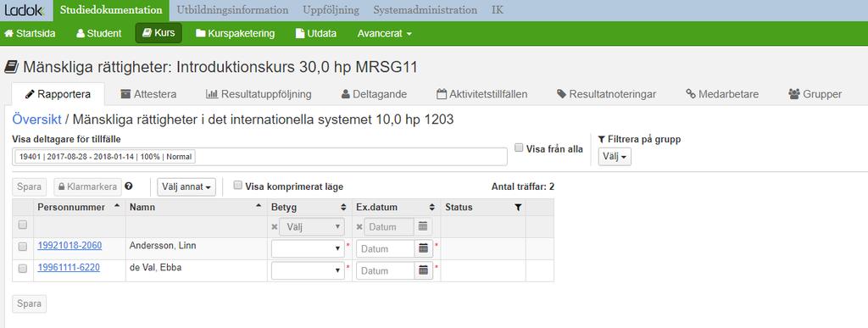Click the name Andersson, Linn
Screen dimensions: 868x328
[x=163, y=245]
